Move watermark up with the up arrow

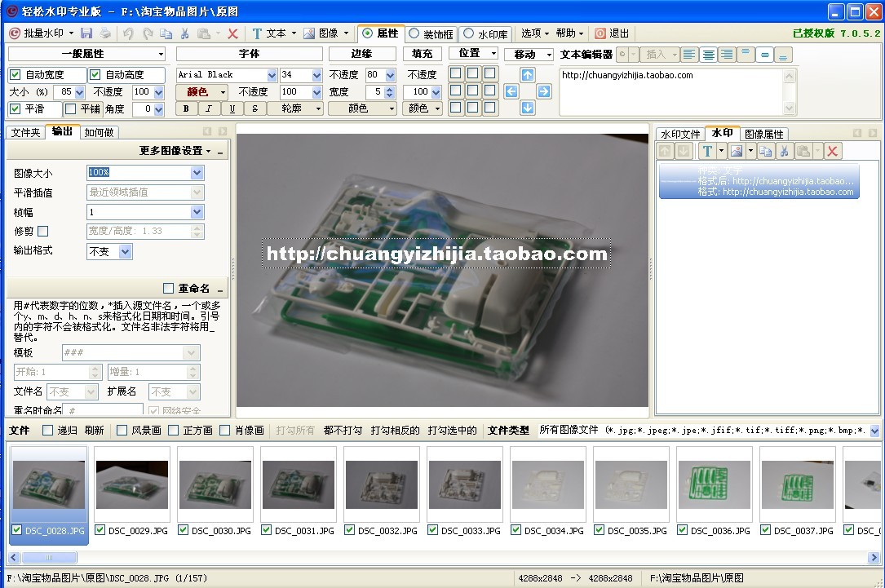coord(527,74)
